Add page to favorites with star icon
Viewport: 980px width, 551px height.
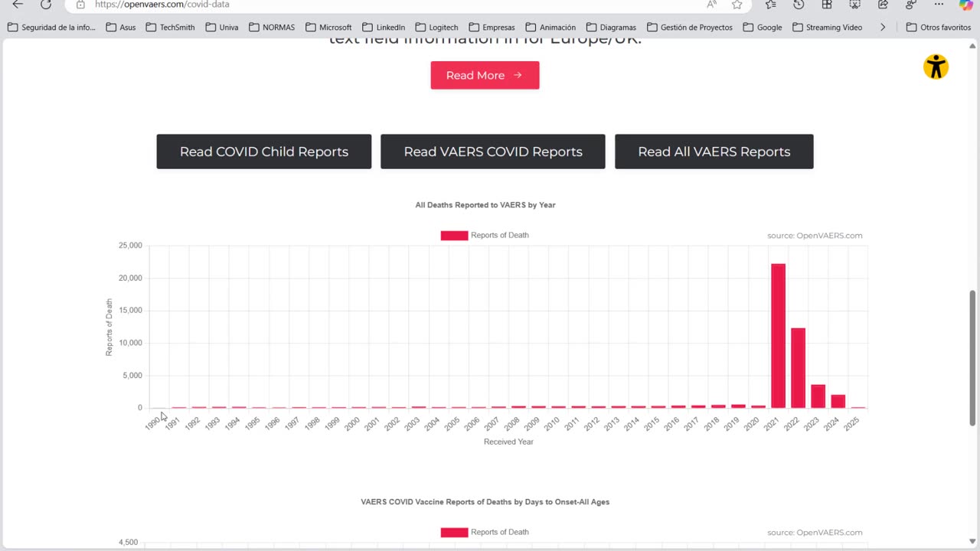pos(737,5)
